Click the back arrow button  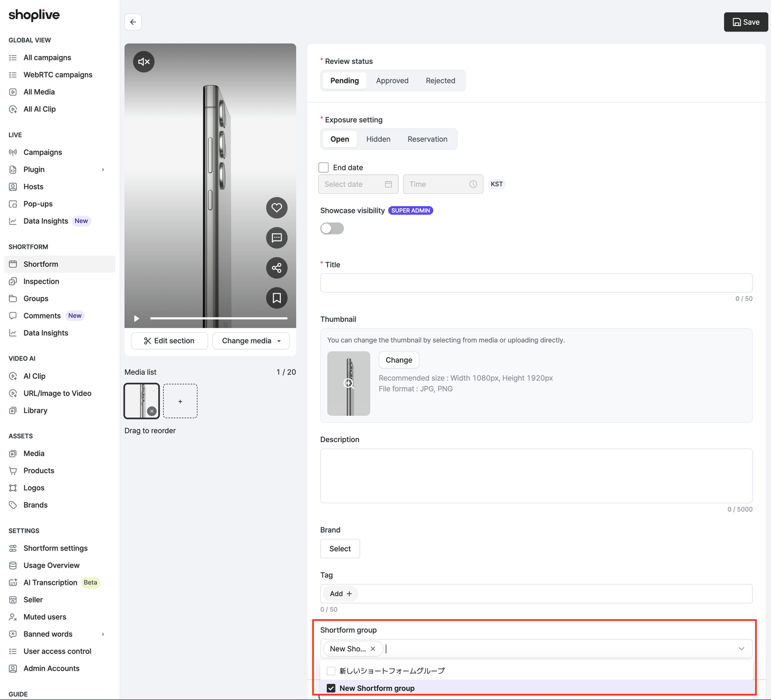tap(133, 22)
